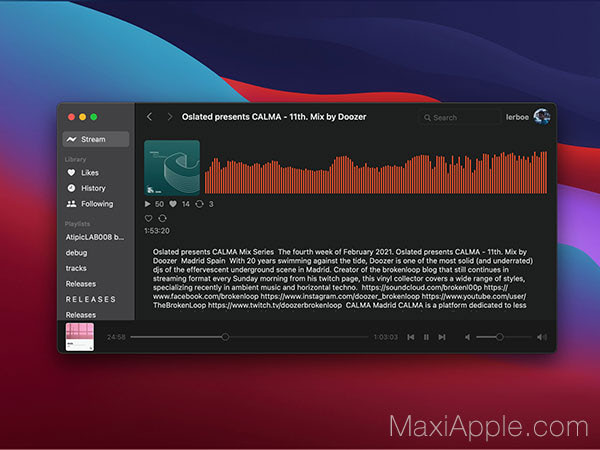This screenshot has height=450, width=600.
Task: Go forward with the right chevron
Action: coord(170,117)
